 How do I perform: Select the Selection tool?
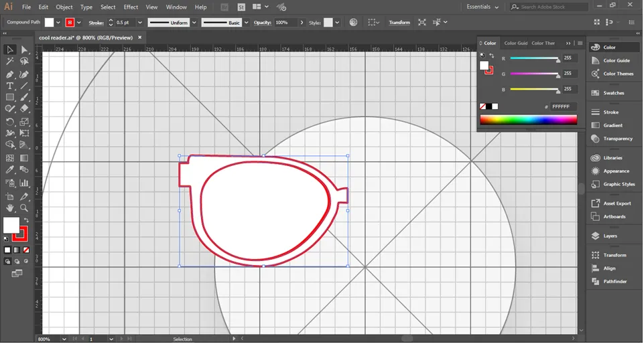(10, 50)
